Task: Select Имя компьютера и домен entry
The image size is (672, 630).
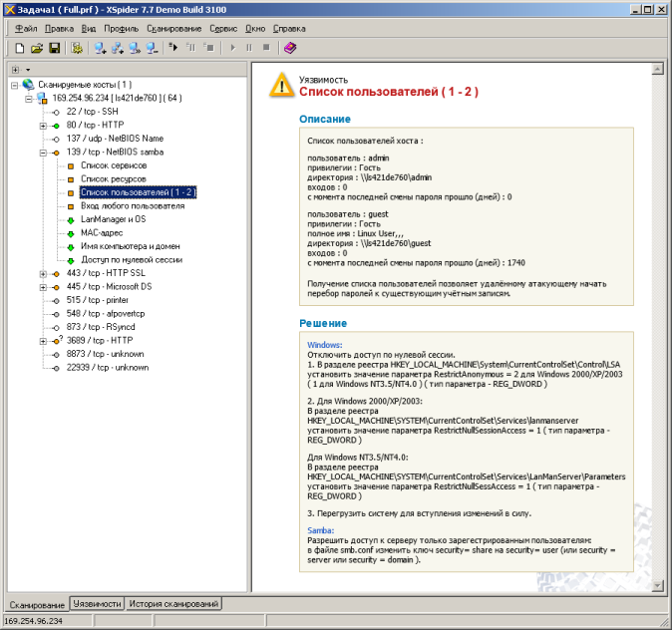Action: click(x=131, y=246)
